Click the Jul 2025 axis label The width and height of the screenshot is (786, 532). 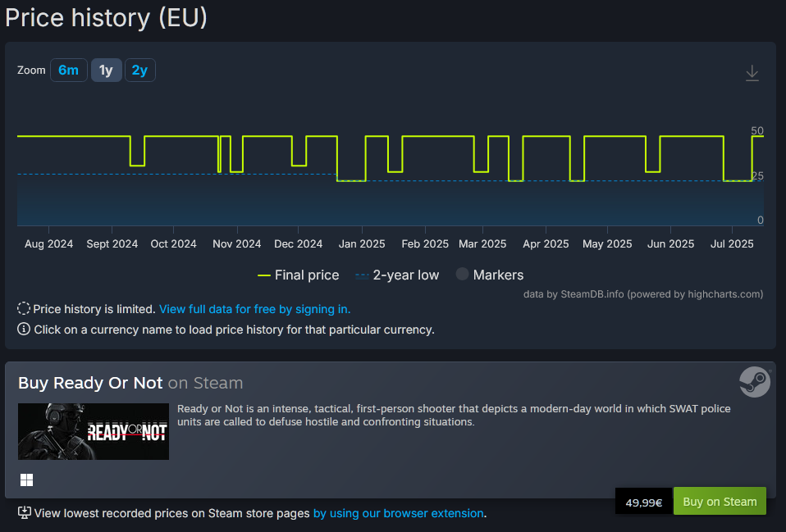[x=732, y=244]
